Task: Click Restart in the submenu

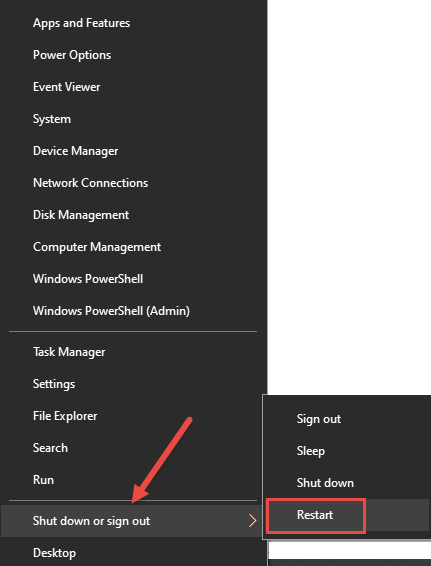Action: point(347,515)
